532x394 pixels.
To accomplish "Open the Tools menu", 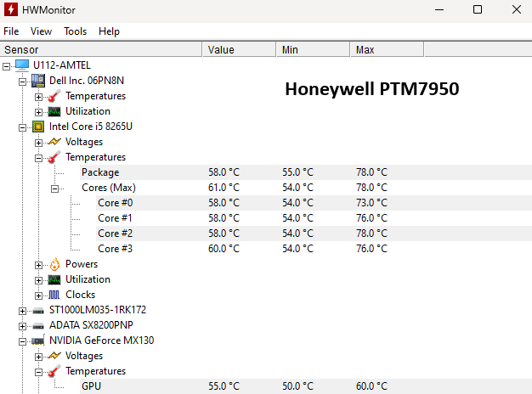I will click(x=75, y=31).
